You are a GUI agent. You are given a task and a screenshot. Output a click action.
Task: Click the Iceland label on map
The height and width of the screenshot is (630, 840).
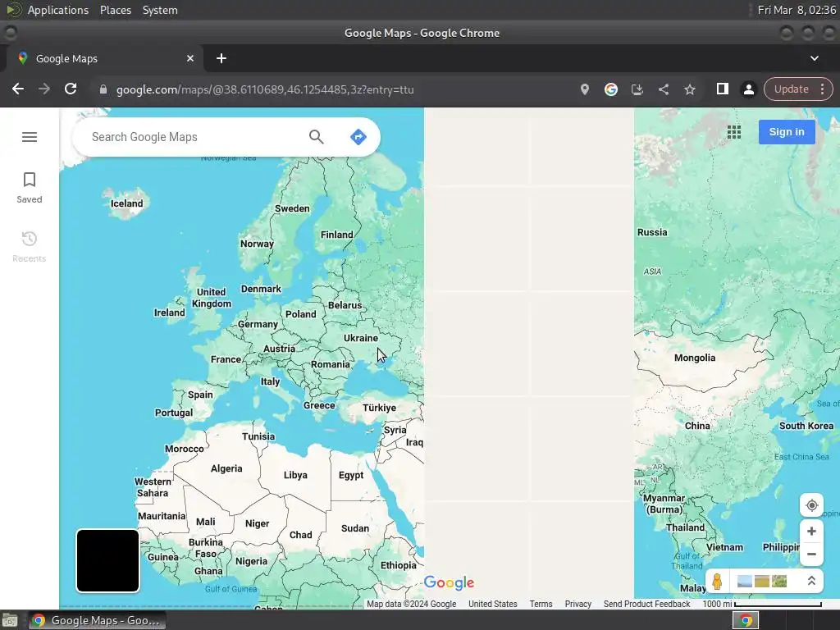[x=126, y=203]
